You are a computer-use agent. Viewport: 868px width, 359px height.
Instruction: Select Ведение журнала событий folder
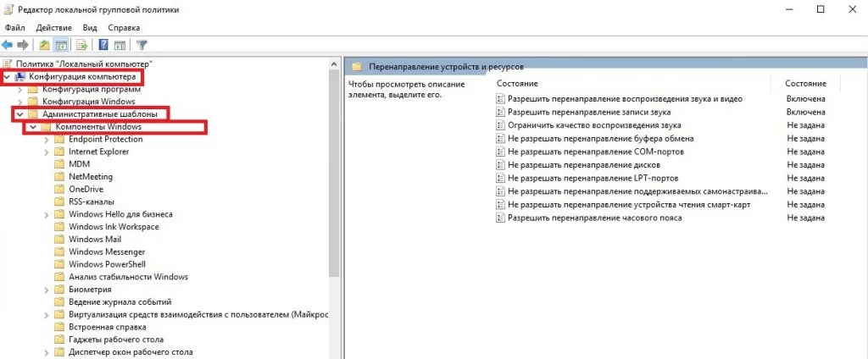tap(120, 302)
